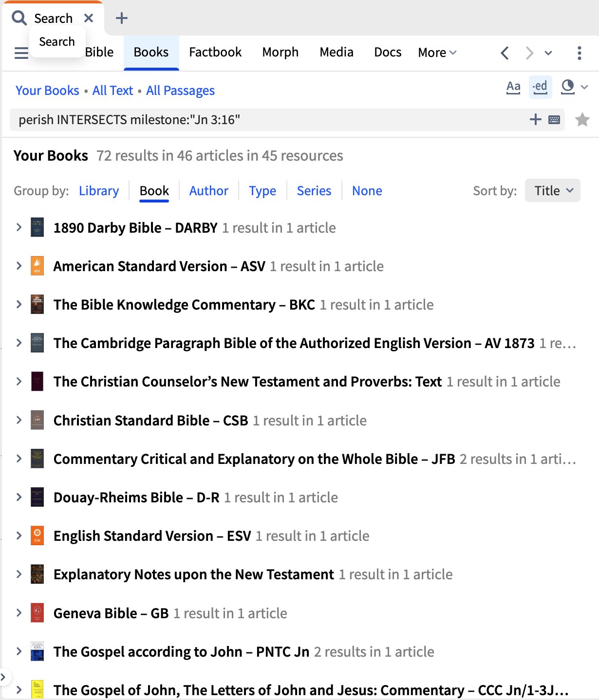Click the Christian Counselor's New Testament cover icon
The image size is (599, 700).
(37, 381)
